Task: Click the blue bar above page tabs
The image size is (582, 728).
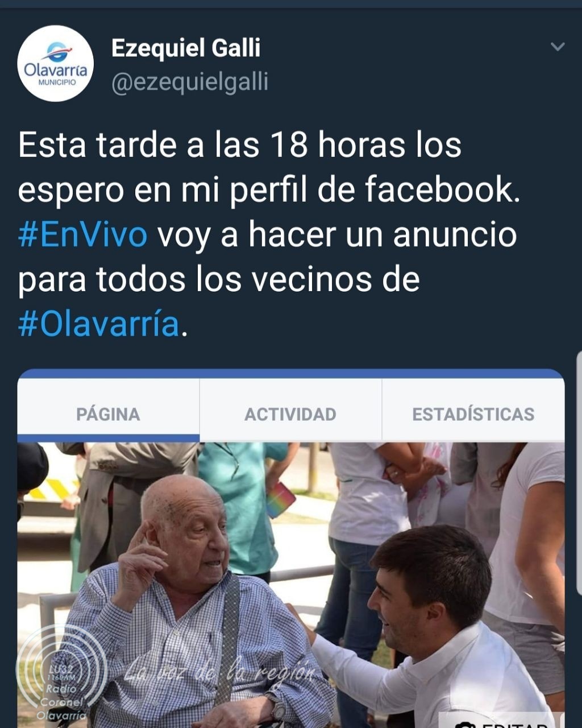Action: (x=291, y=373)
